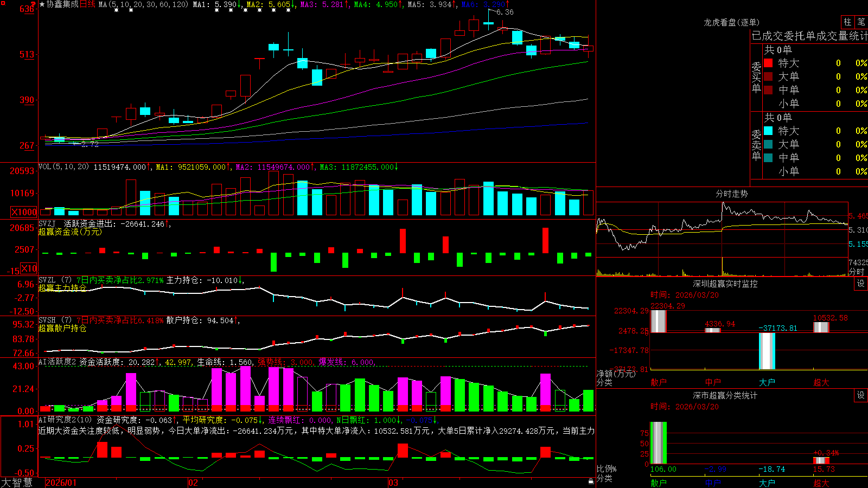This screenshot has width=868, height=488.
Task: Click the X1000 volume scale box
Action: [24, 212]
